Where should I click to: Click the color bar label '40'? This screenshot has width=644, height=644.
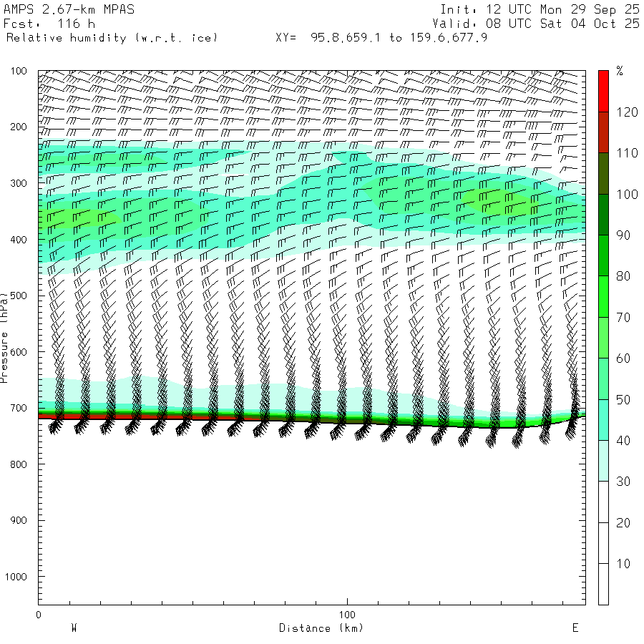point(623,441)
